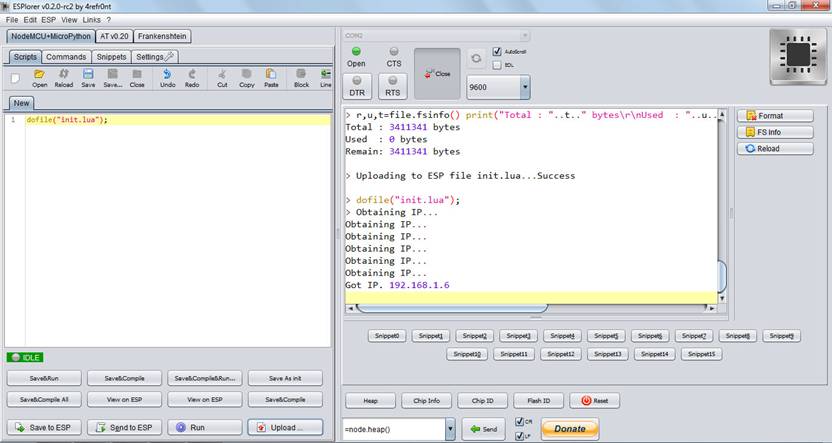Click the Reload file toolbar icon

tap(64, 78)
